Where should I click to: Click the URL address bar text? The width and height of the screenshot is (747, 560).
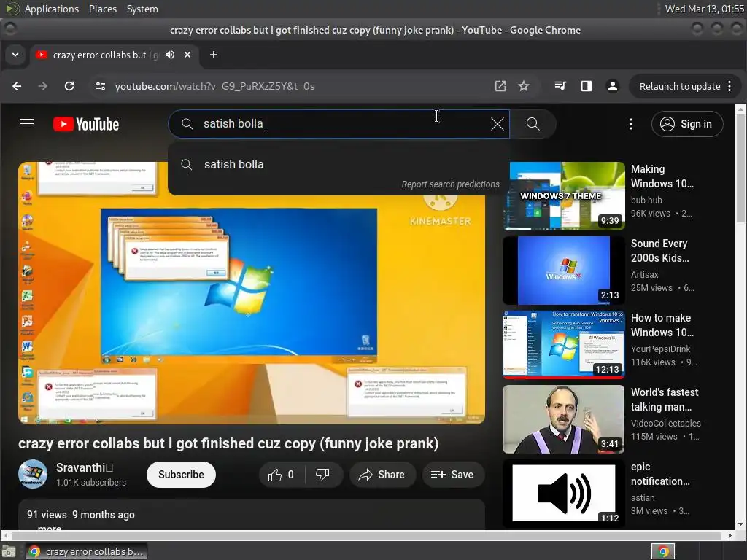[x=215, y=86]
